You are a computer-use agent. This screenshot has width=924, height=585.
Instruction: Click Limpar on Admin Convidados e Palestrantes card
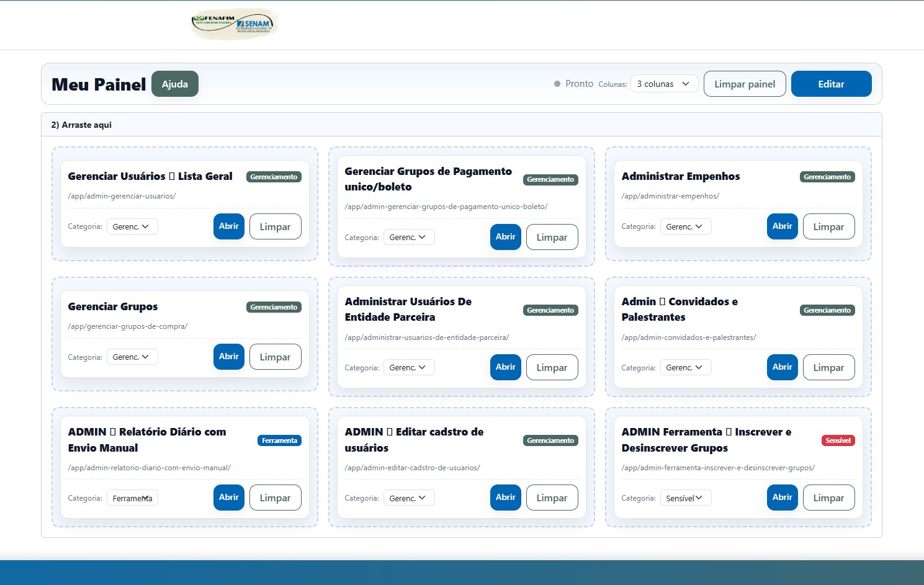pos(828,367)
